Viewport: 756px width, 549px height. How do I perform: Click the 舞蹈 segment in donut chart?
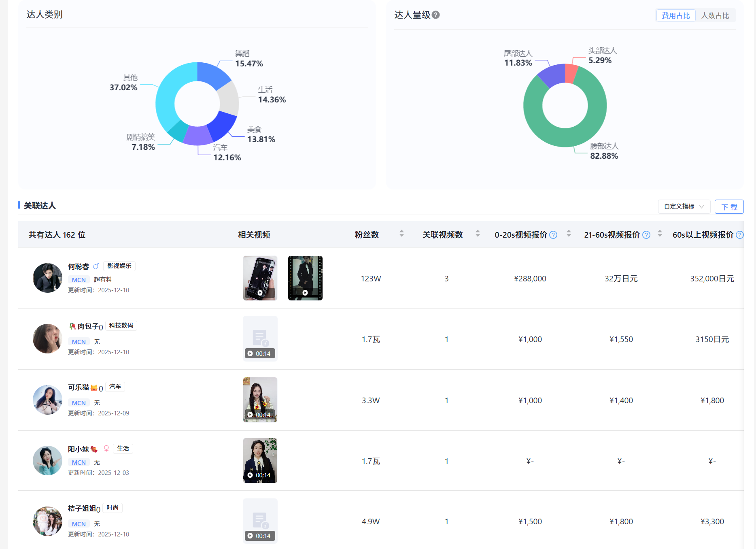[212, 75]
